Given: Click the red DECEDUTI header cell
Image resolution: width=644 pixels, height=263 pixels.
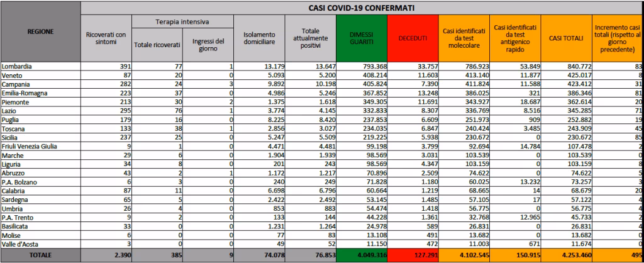Looking at the screenshot, I should 413,38.
